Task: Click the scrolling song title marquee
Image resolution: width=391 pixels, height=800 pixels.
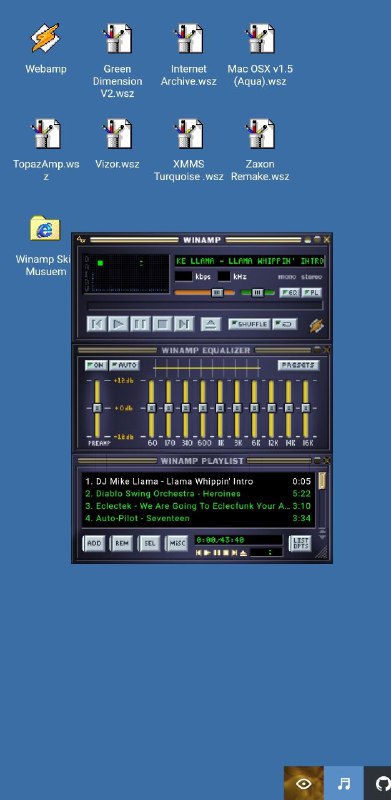Action: tap(250, 261)
